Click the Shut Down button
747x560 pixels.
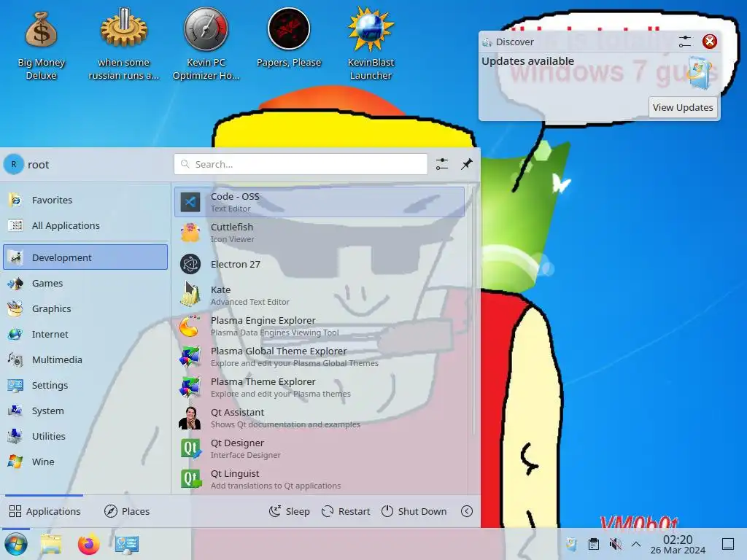tap(414, 511)
